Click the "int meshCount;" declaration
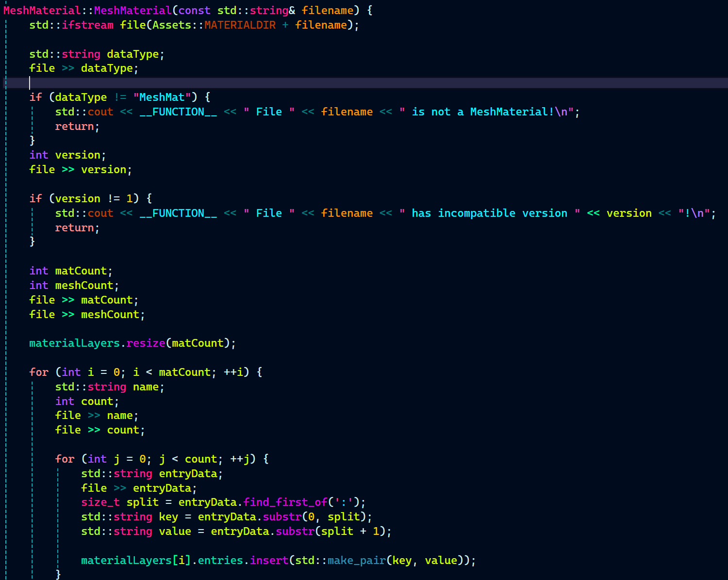 74,286
